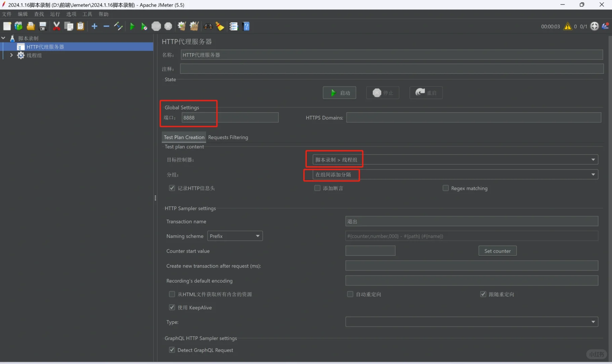Image resolution: width=612 pixels, height=364 pixels.
Task: Click the 注释 comment field
Action: pyautogui.click(x=392, y=69)
